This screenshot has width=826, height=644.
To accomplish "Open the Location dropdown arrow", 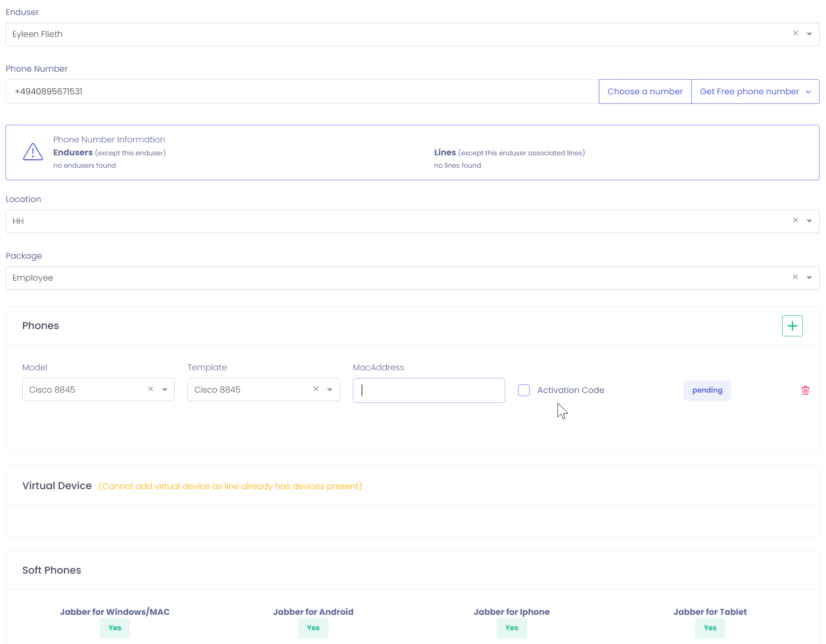I will (x=809, y=221).
